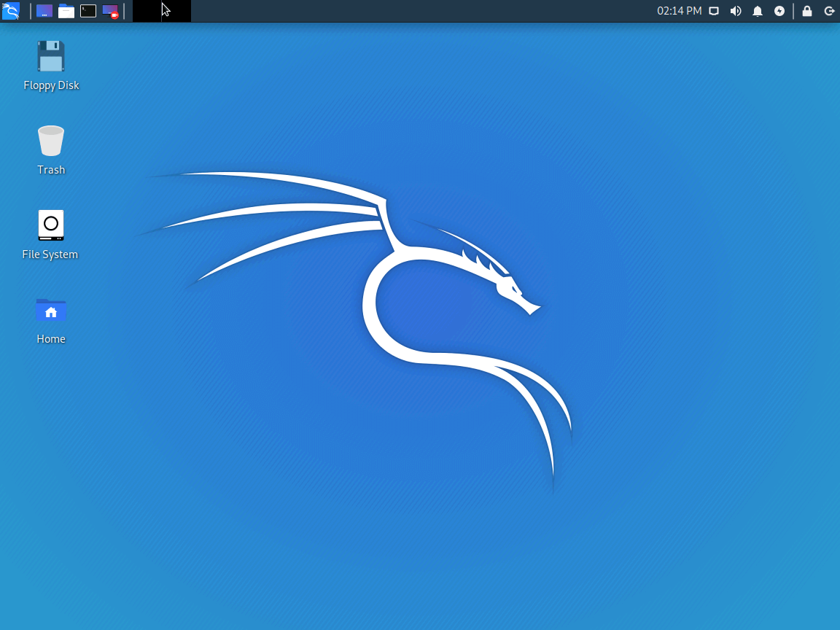Launch the file manager from the panel
The image size is (840, 630).
pyautogui.click(x=66, y=11)
